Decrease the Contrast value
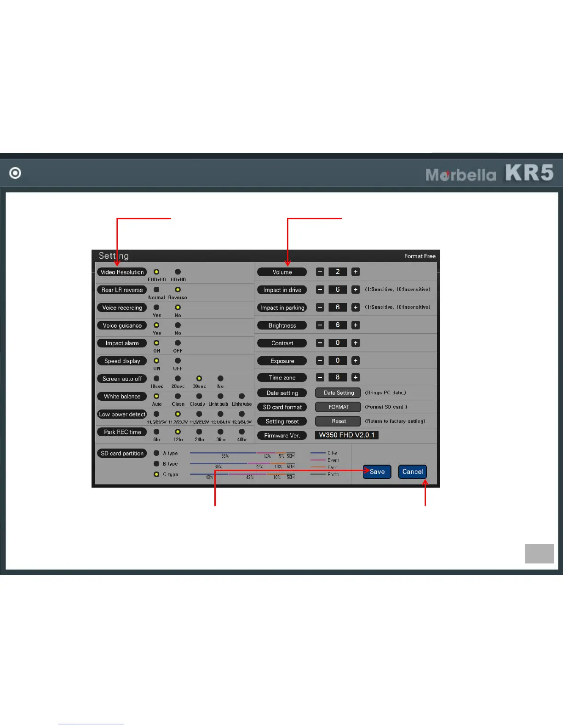563x728 pixels. point(320,343)
